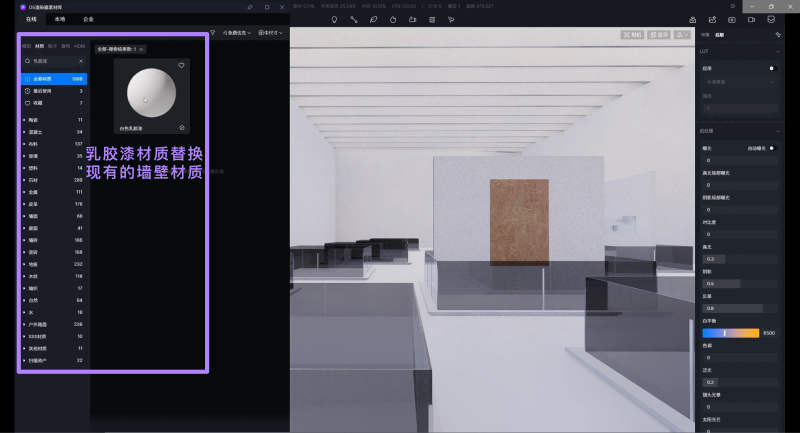Click the 相机 button in the viewport
The image size is (800, 433).
click(633, 34)
